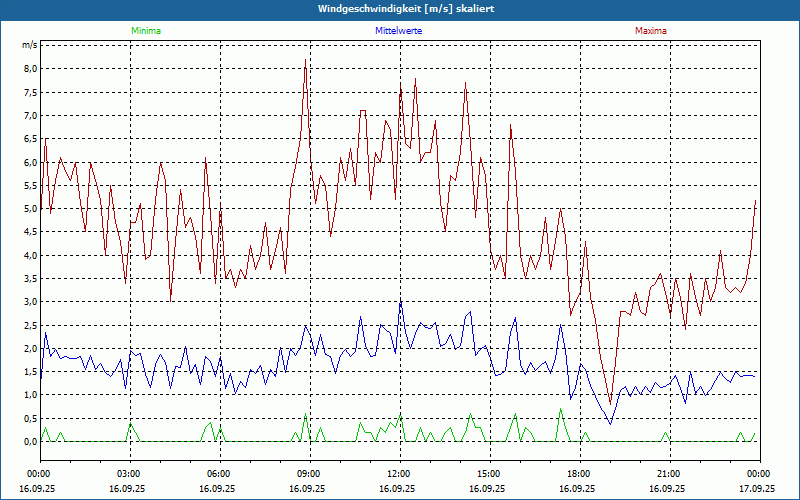Click the 03:00 time label on x-axis

(x=130, y=474)
